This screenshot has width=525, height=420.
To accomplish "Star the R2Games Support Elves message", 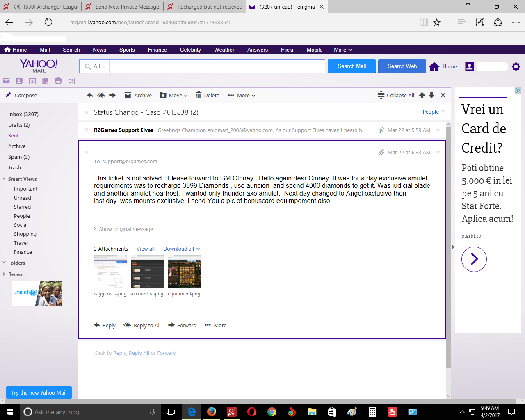I will pyautogui.click(x=438, y=130).
